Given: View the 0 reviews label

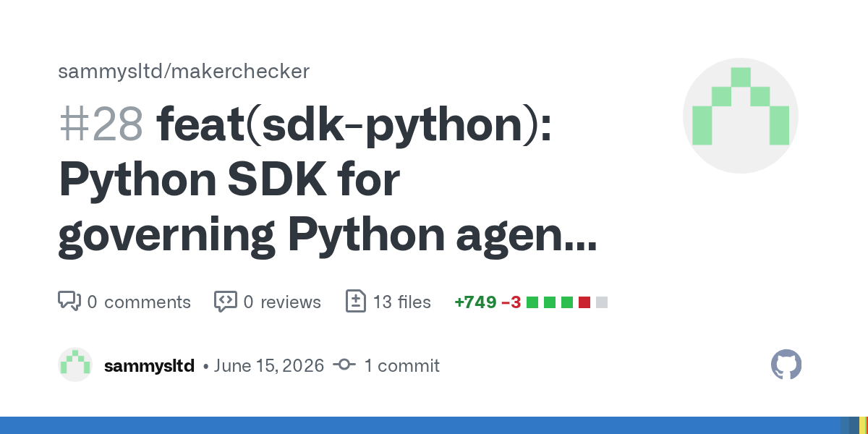Looking at the screenshot, I should pos(282,302).
